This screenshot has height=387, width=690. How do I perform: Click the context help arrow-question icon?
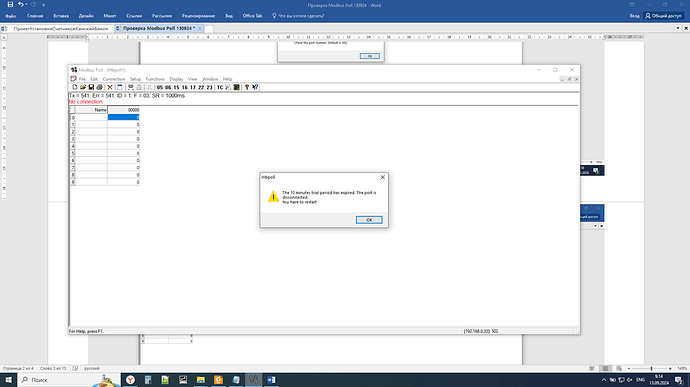255,87
